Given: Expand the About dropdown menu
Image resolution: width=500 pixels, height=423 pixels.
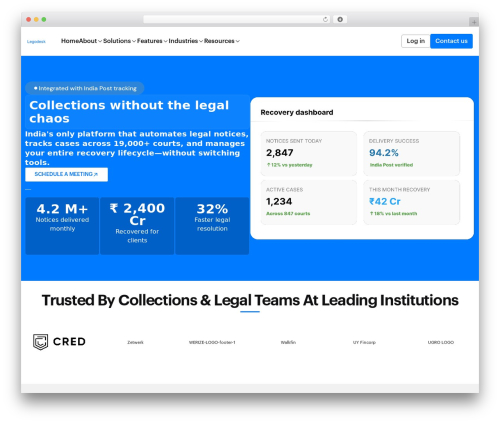Looking at the screenshot, I should click(x=90, y=41).
